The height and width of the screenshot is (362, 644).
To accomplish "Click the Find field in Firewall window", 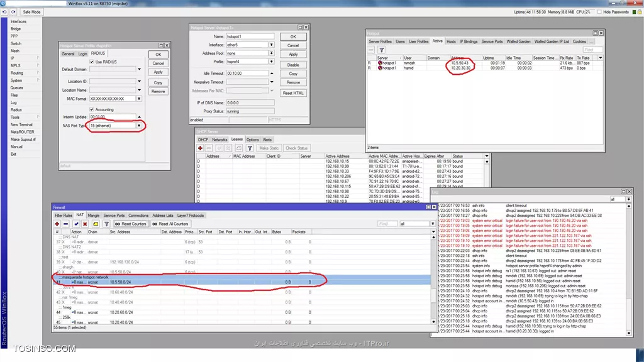I will 387,224.
